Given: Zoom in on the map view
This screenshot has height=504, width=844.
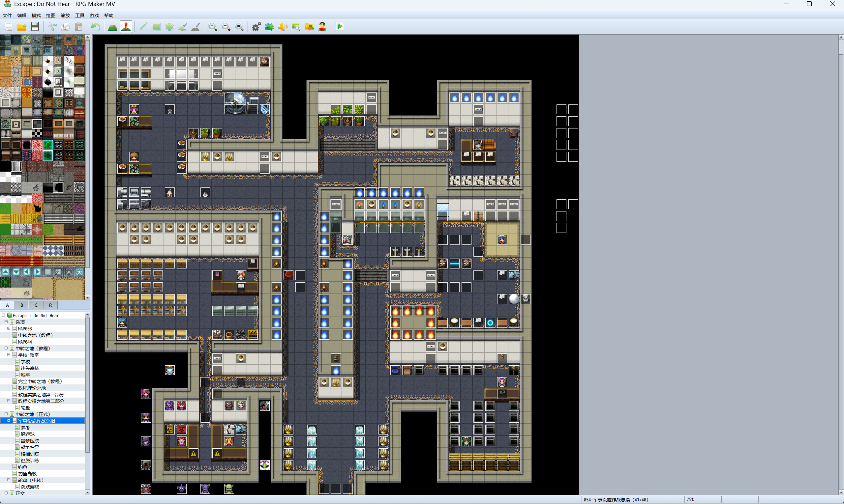Looking at the screenshot, I should point(213,26).
